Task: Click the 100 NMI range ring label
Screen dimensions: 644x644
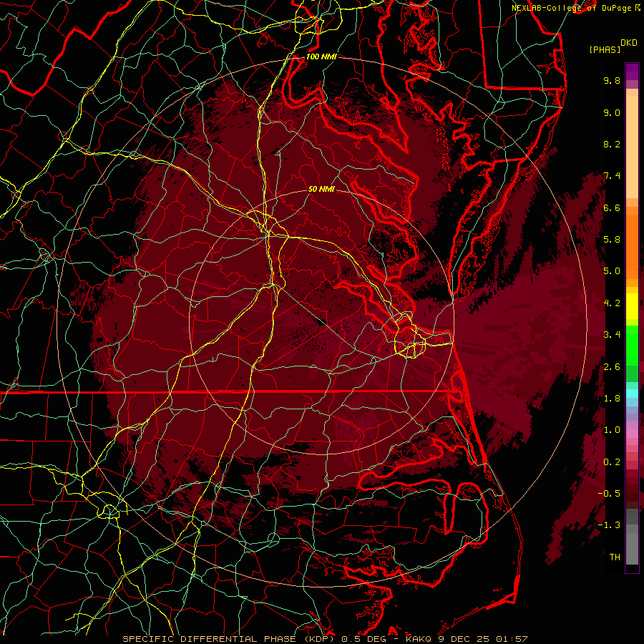Action: tap(321, 57)
